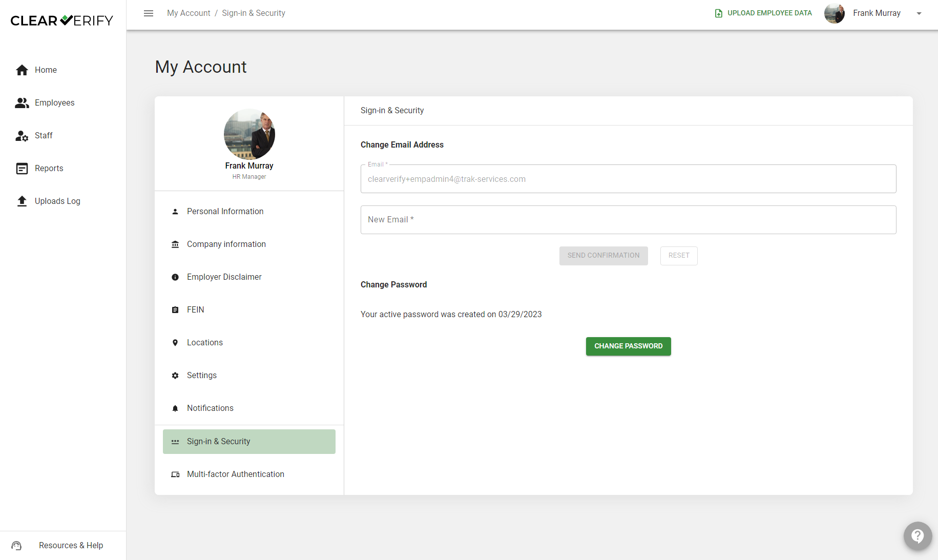Viewport: 938px width, 560px height.
Task: Click the Personal Information person icon
Action: click(175, 212)
